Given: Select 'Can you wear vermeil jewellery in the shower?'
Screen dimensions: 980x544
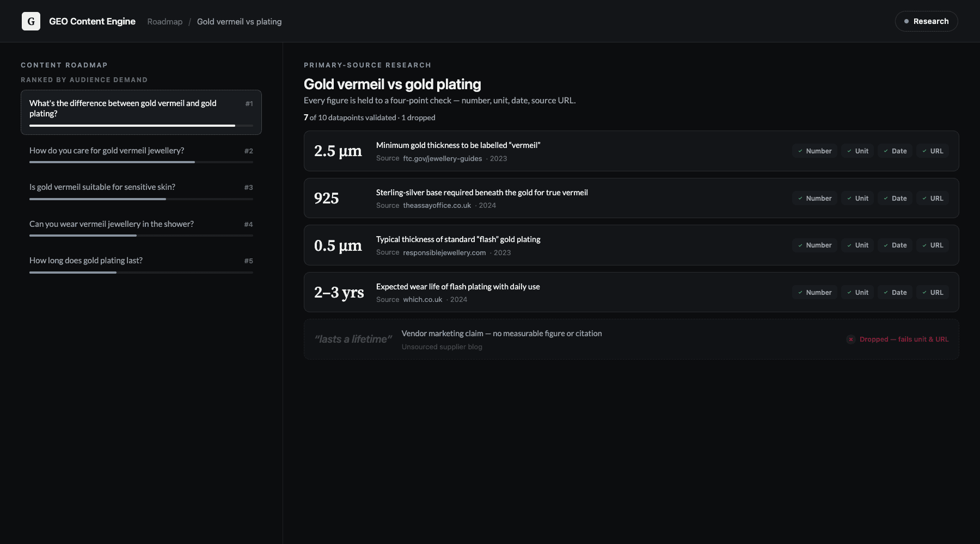Looking at the screenshot, I should (x=141, y=228).
